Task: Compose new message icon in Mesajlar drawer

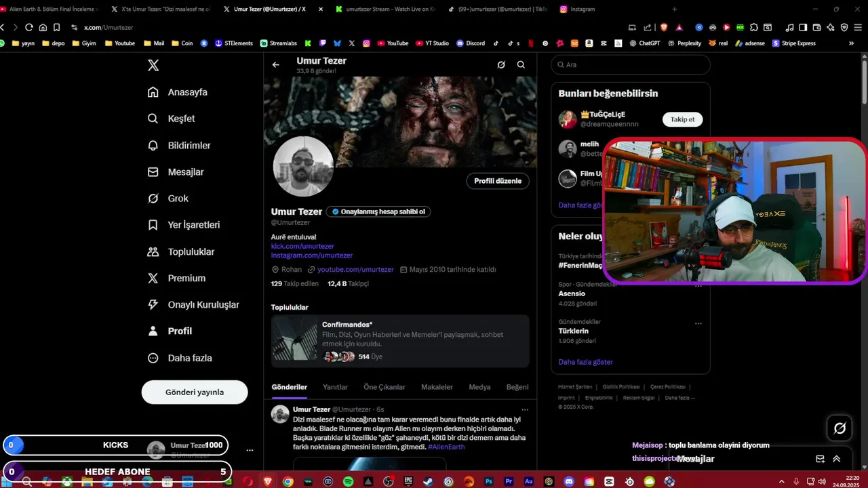Action: click(x=820, y=459)
